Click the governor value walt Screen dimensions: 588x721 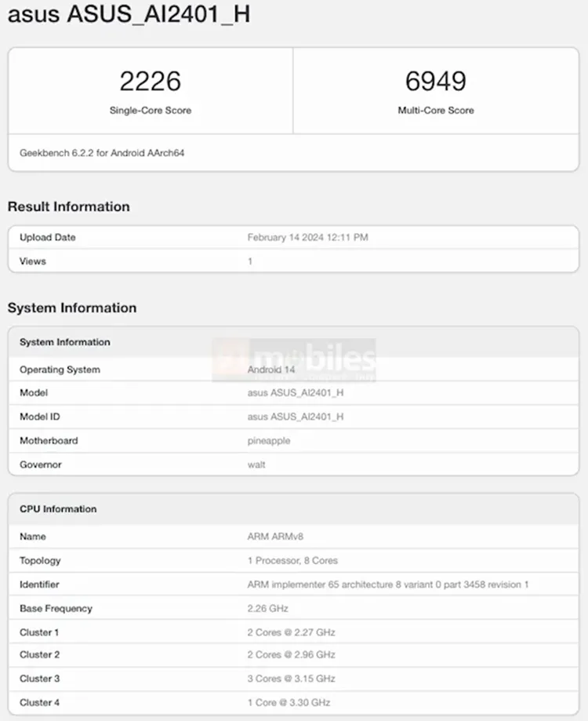[256, 464]
